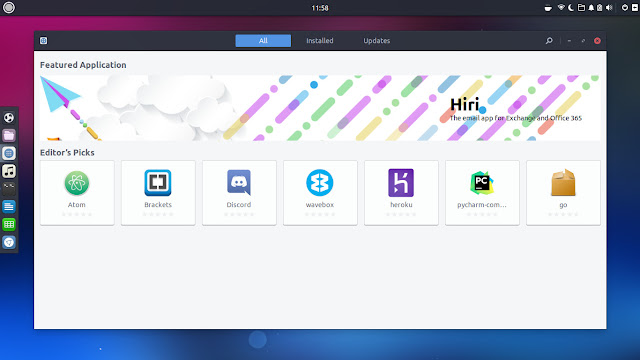The width and height of the screenshot is (640, 360).
Task: Open the heroku app card
Action: [401, 193]
